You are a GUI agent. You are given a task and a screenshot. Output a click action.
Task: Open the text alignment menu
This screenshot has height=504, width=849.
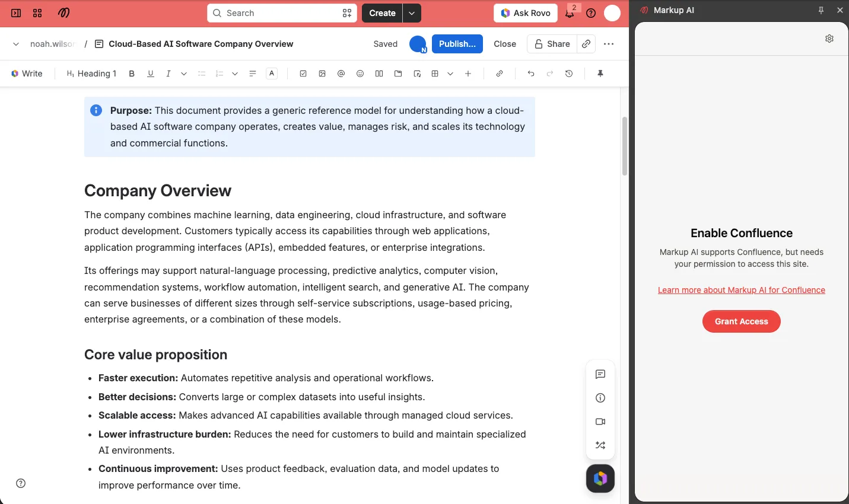click(x=253, y=74)
